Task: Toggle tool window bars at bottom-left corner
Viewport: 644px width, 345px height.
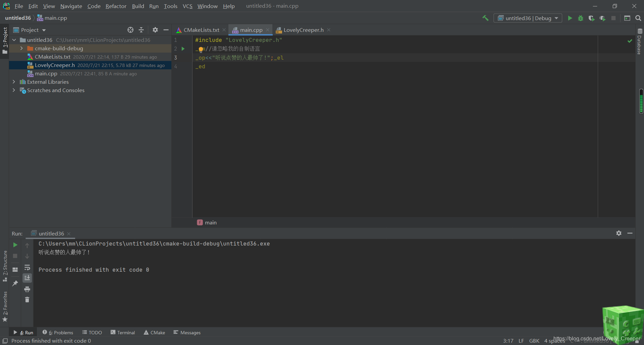Action: (5, 341)
